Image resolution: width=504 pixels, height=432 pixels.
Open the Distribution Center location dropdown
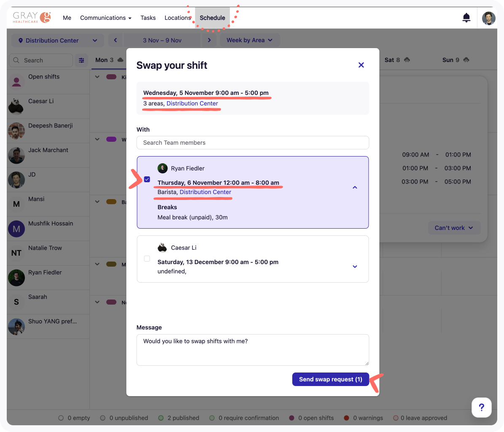(x=54, y=40)
